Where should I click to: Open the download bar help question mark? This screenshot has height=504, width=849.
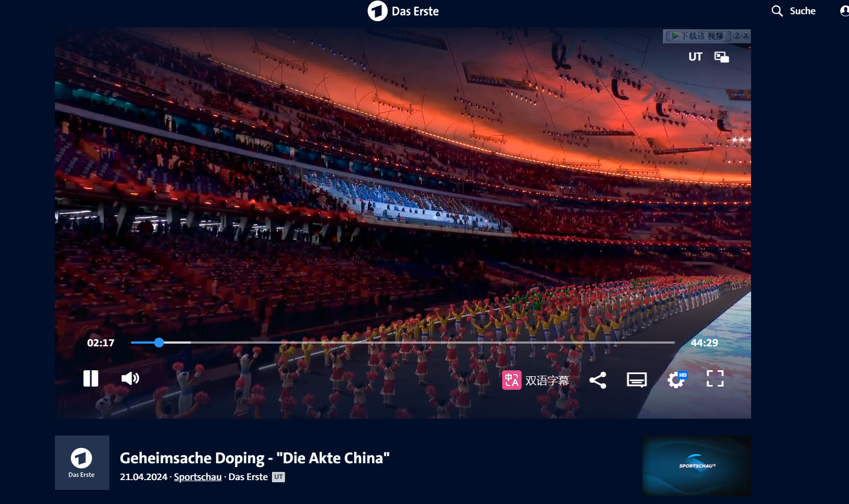737,35
